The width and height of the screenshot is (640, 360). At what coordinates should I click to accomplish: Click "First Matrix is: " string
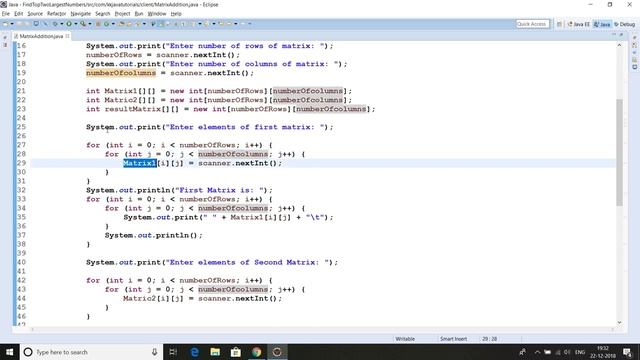pyautogui.click(x=222, y=190)
